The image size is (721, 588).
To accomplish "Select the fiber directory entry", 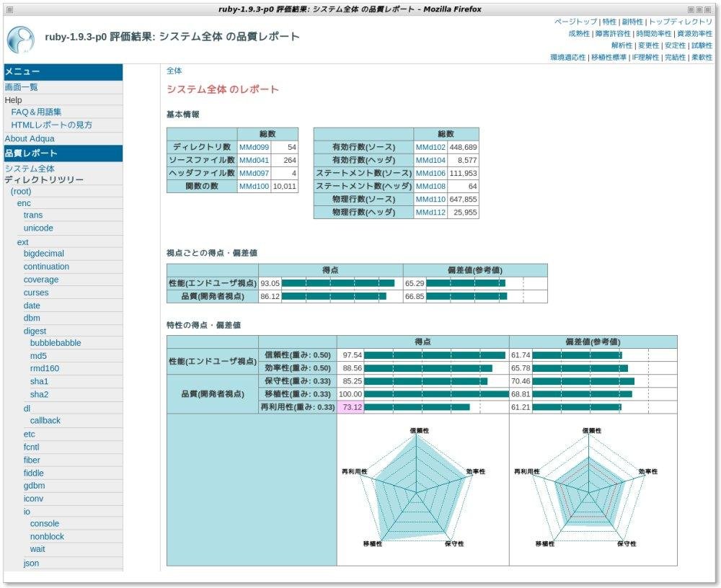I will pos(32,460).
